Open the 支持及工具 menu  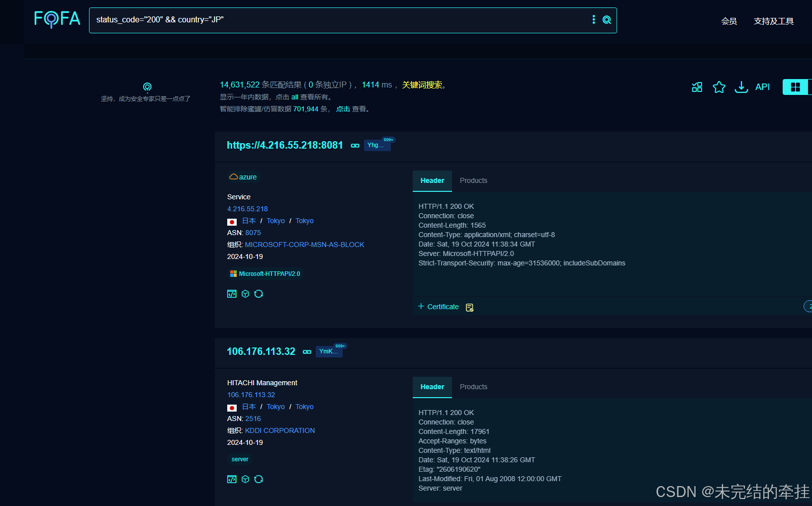tap(773, 21)
